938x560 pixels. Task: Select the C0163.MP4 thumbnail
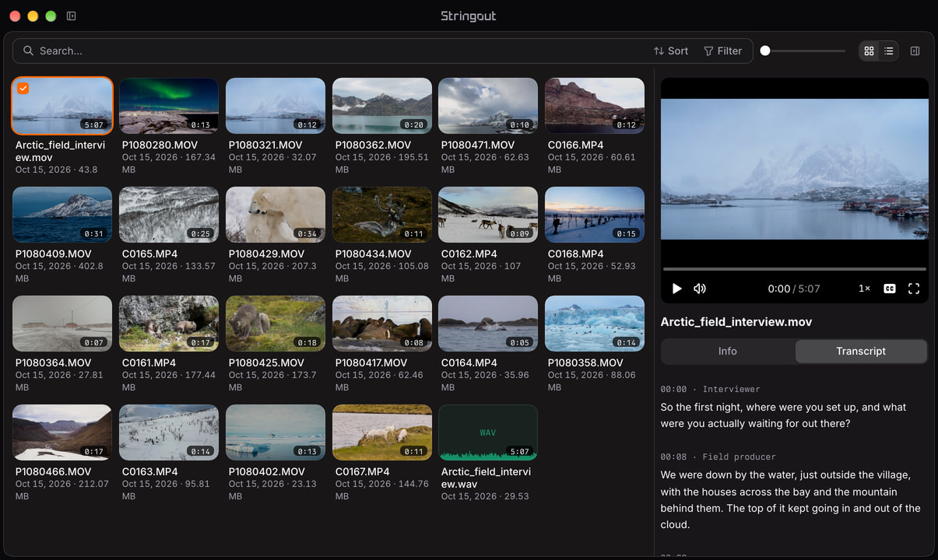click(x=169, y=432)
